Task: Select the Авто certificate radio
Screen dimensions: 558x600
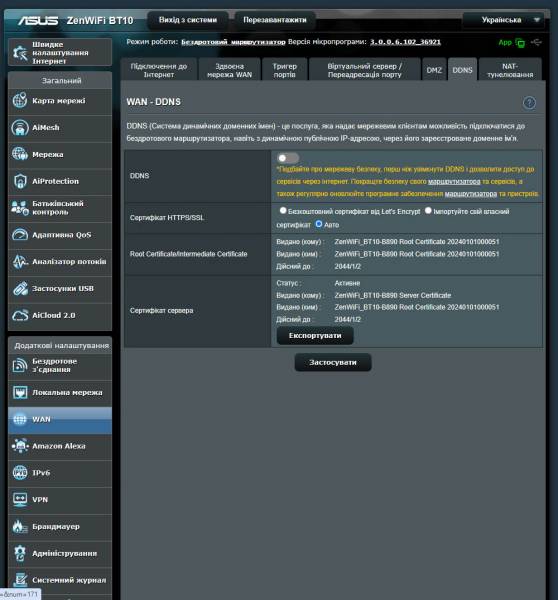Action: (319, 224)
